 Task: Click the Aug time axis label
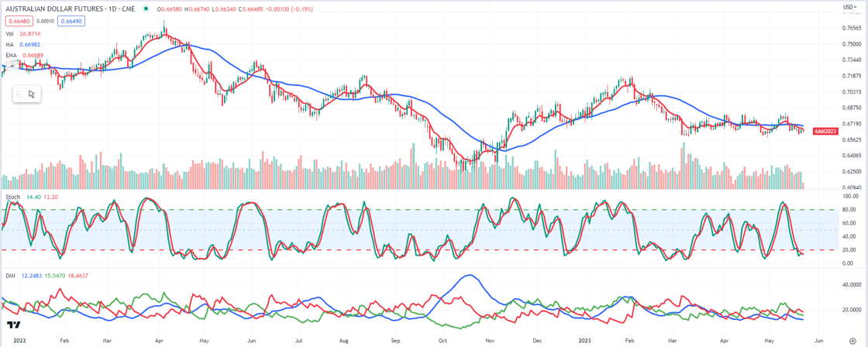[x=343, y=340]
